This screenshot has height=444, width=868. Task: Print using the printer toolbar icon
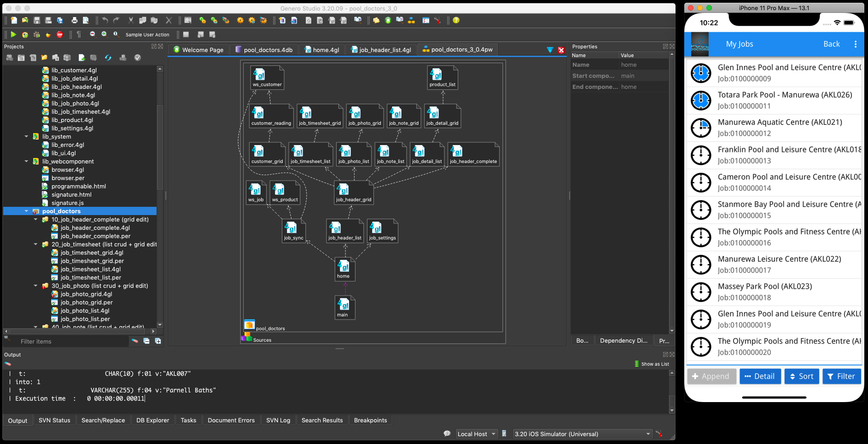tap(74, 20)
